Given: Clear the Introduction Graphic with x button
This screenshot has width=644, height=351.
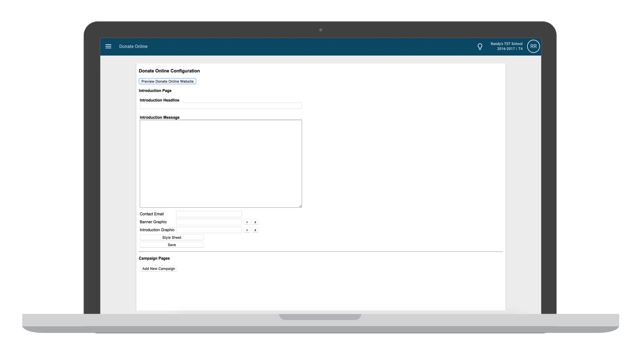Looking at the screenshot, I should pyautogui.click(x=255, y=230).
